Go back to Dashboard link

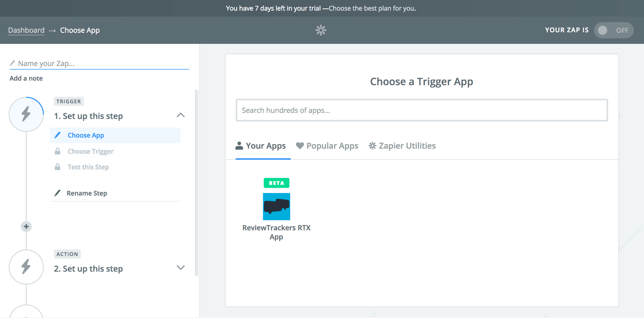(26, 30)
